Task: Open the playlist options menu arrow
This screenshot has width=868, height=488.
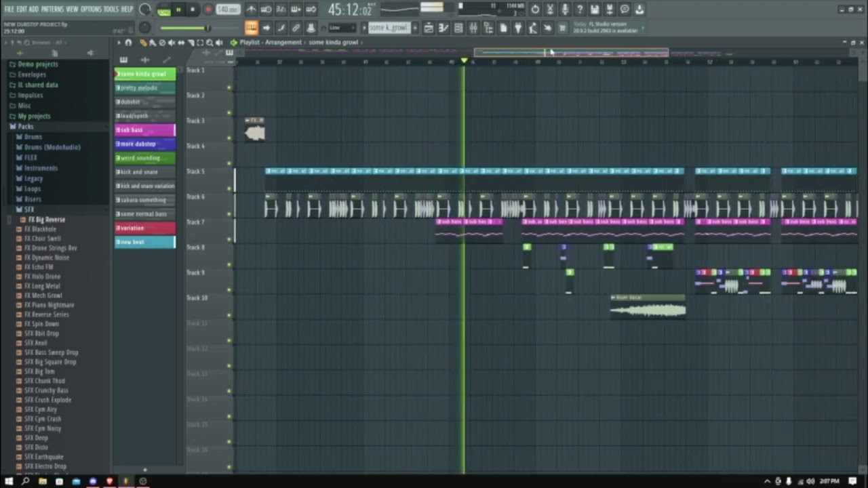Action: (x=119, y=42)
